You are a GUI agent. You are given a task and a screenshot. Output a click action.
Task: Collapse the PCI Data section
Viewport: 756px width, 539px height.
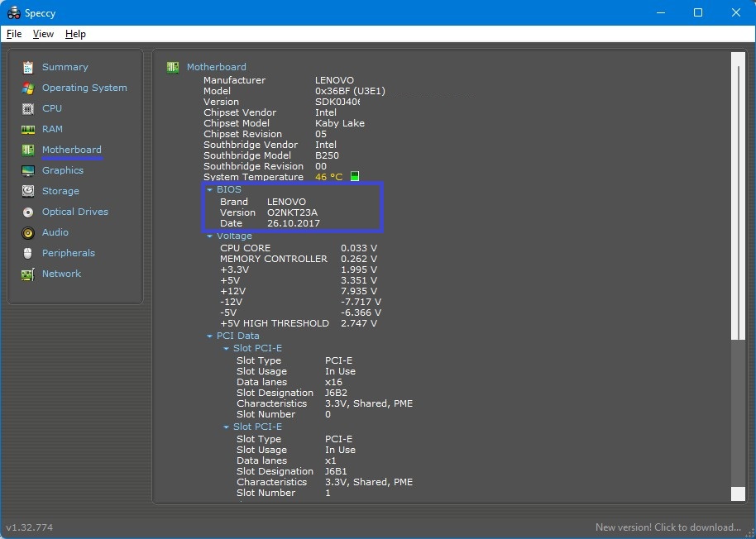[x=210, y=336]
